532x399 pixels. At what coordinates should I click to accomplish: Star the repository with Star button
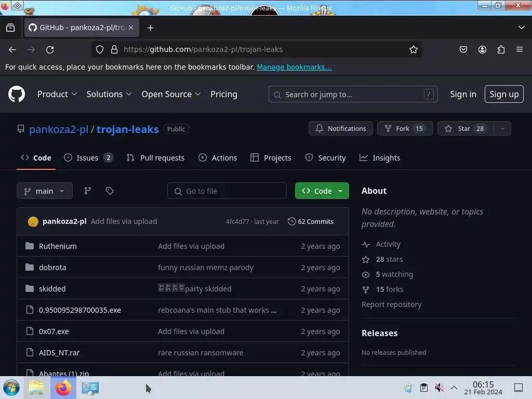[465, 129]
